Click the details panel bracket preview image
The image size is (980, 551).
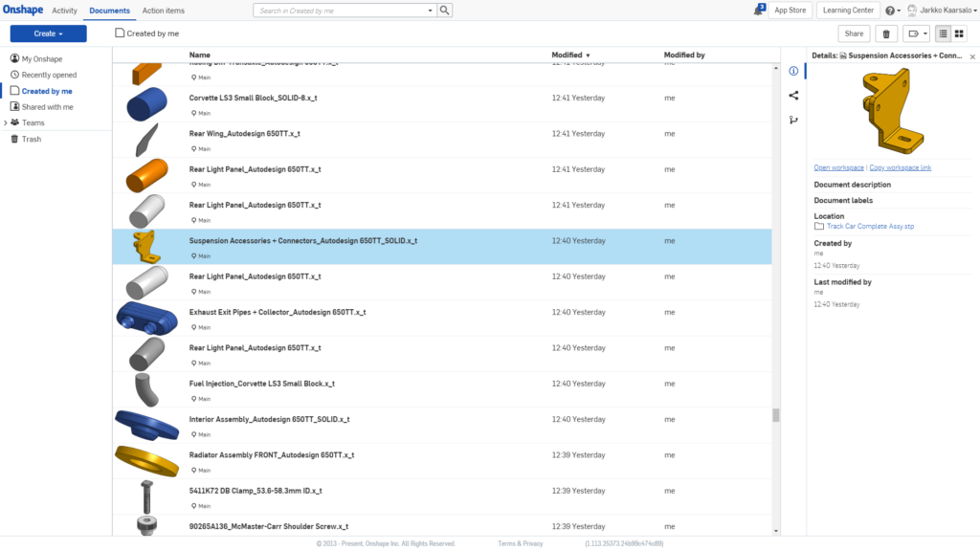[893, 111]
